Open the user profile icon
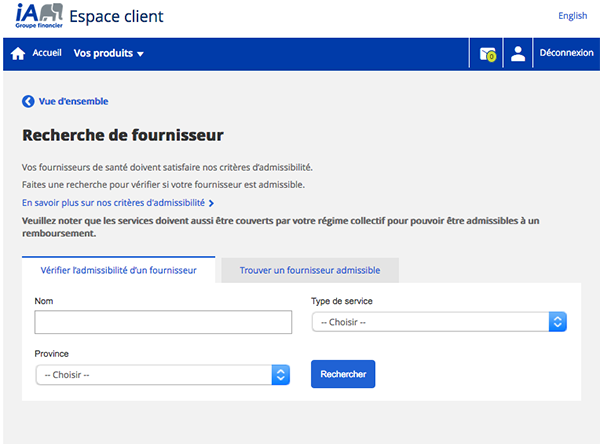The image size is (600, 444). click(x=518, y=54)
